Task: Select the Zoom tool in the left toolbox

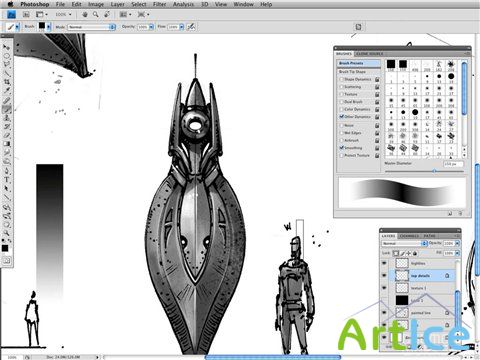Action: click(x=7, y=232)
